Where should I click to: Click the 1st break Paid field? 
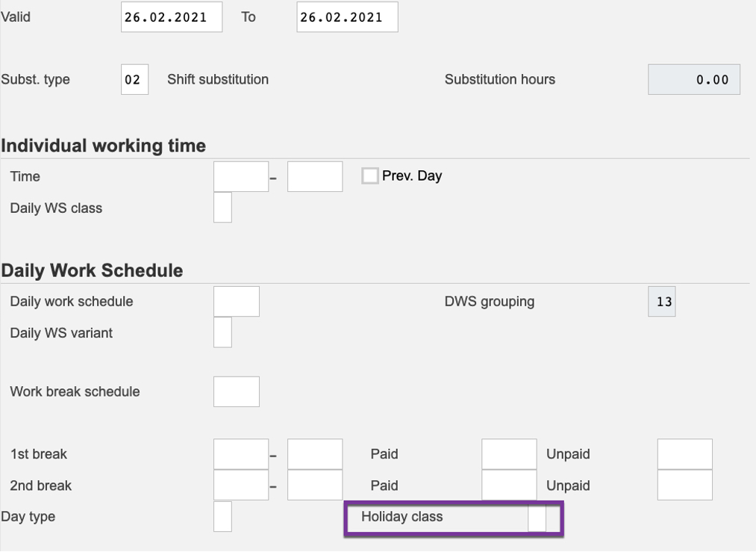click(509, 454)
